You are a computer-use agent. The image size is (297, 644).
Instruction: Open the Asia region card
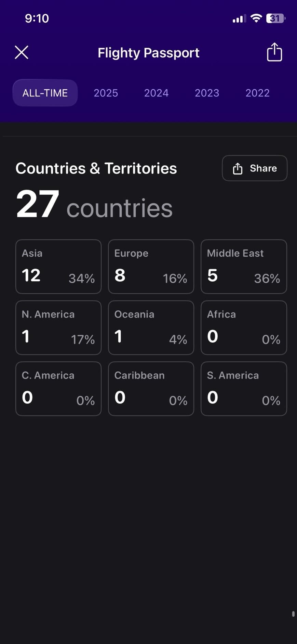click(x=58, y=267)
